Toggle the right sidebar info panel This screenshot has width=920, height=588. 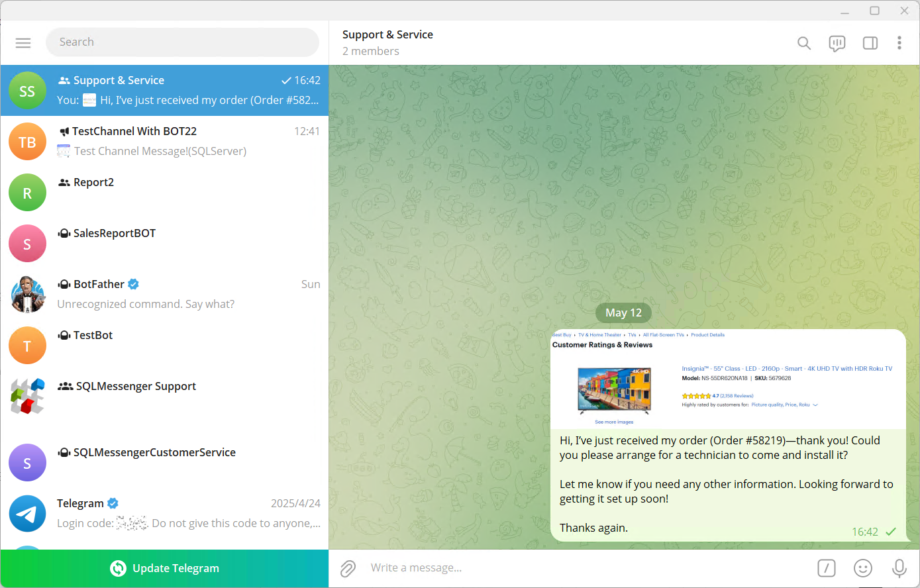(870, 43)
